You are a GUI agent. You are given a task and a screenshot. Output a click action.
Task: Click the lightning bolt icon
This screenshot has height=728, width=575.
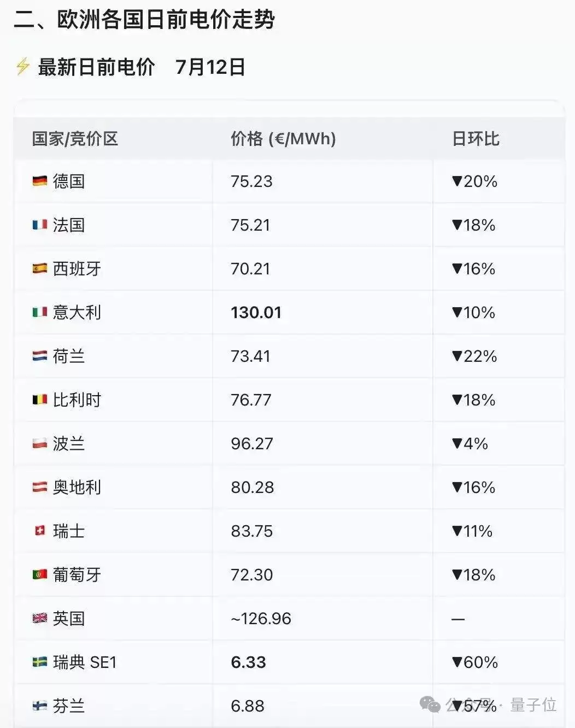pyautogui.click(x=22, y=66)
